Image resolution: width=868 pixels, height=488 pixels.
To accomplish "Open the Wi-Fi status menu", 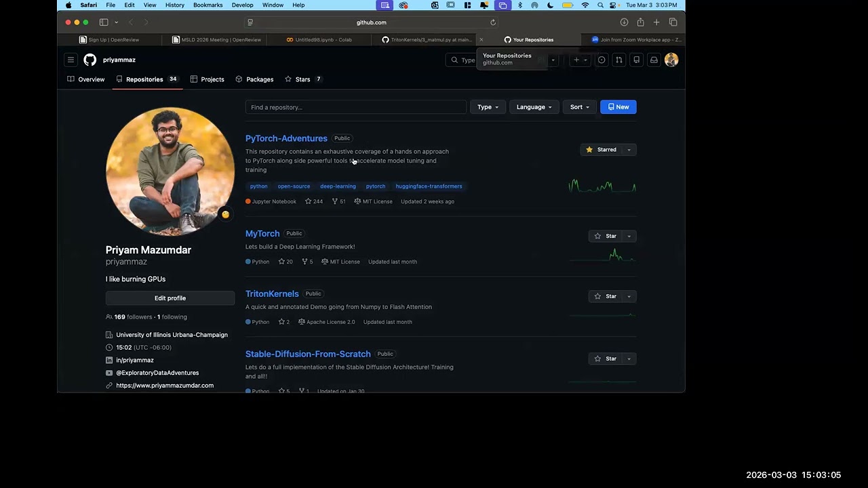I will [x=585, y=5].
